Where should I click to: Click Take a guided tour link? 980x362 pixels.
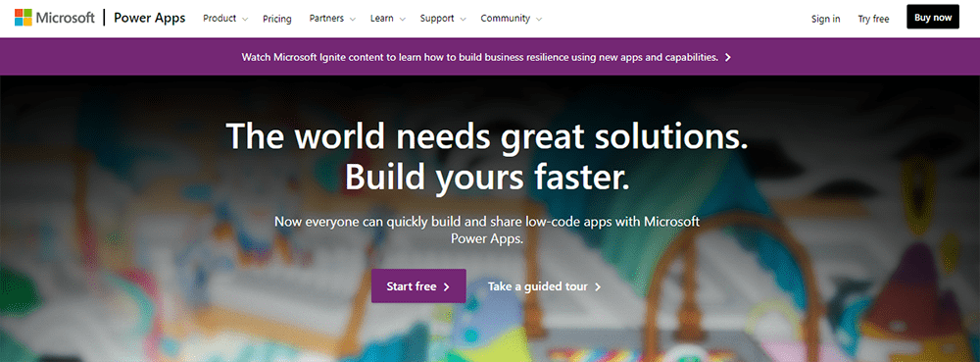pos(544,286)
